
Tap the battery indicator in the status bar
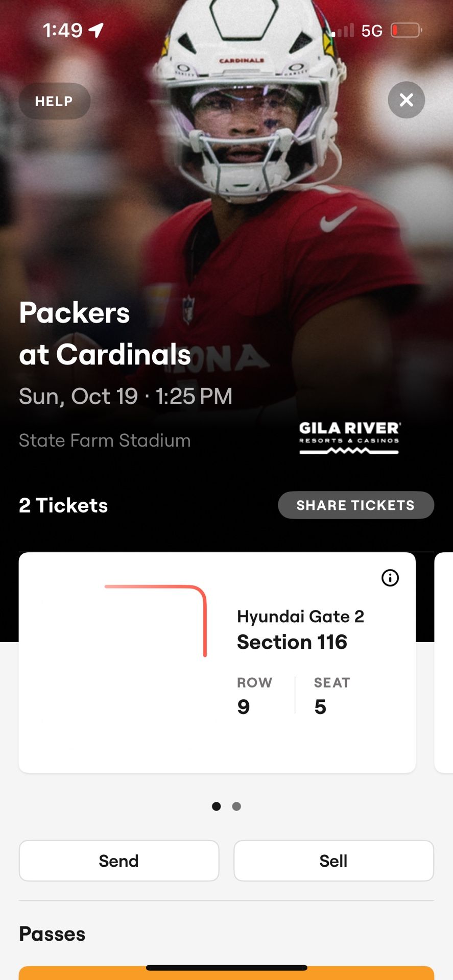[406, 30]
